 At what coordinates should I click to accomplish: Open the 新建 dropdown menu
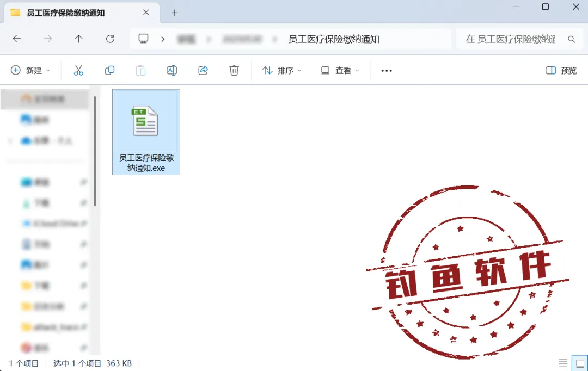coord(30,71)
